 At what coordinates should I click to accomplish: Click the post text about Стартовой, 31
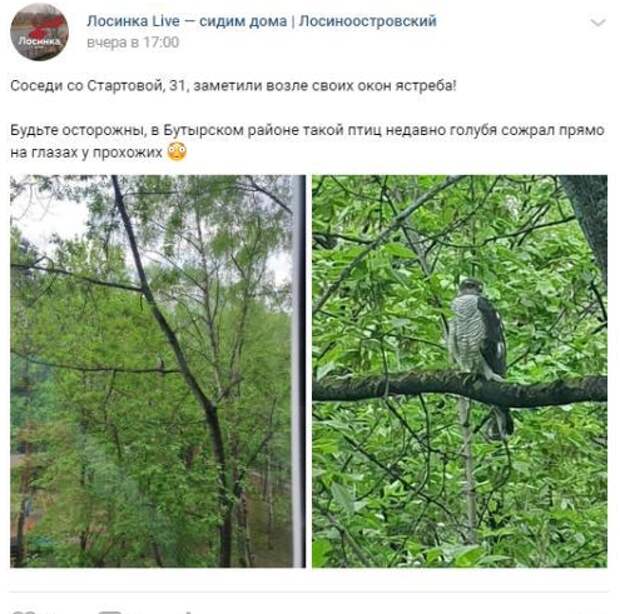[x=233, y=85]
